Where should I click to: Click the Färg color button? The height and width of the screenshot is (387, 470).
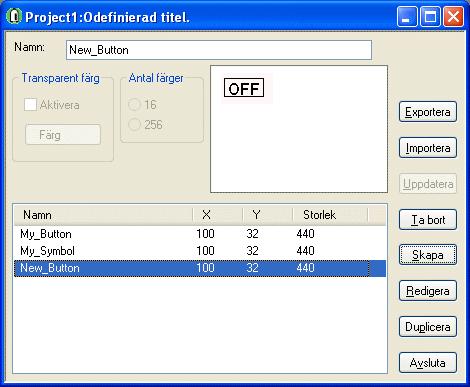pyautogui.click(x=63, y=135)
